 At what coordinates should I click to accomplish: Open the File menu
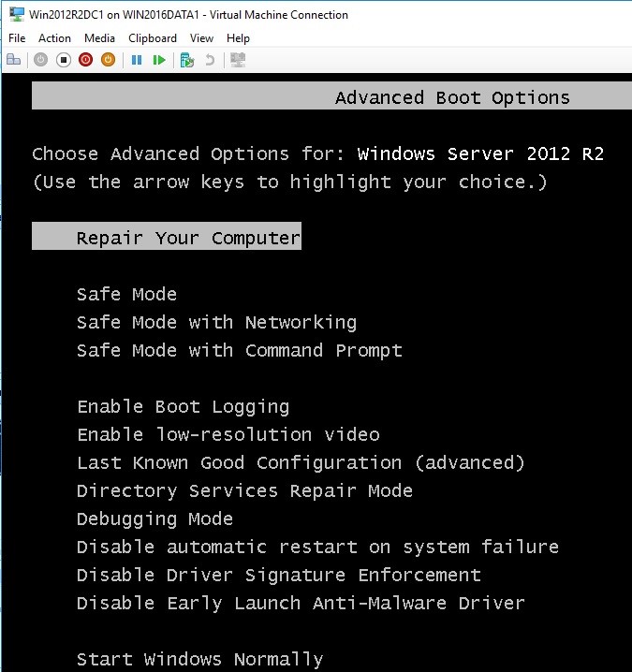[17, 38]
